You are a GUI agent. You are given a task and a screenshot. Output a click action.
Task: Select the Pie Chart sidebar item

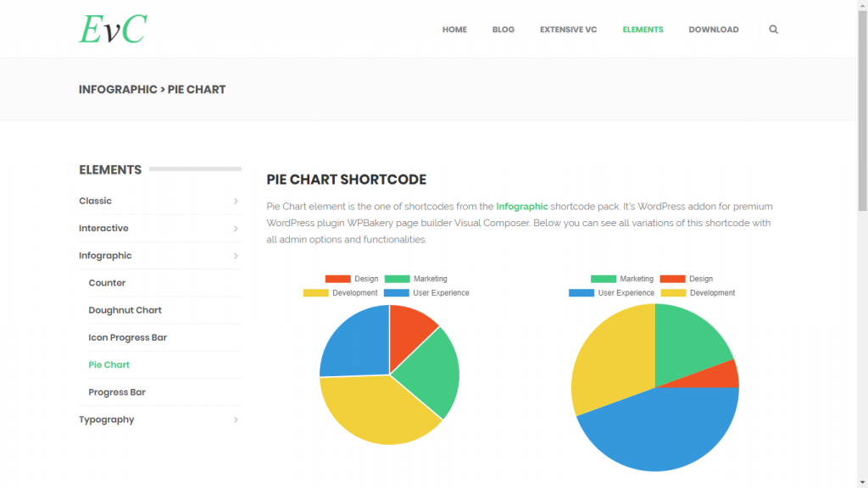pyautogui.click(x=109, y=364)
